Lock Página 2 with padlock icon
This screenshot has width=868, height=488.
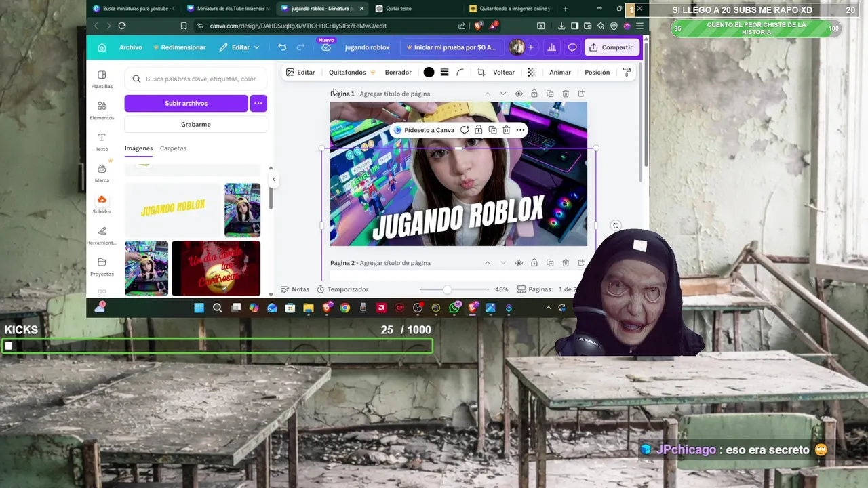(534, 263)
